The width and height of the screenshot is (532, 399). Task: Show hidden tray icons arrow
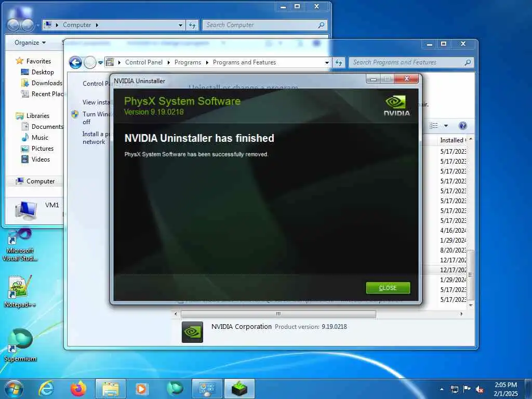(x=442, y=389)
